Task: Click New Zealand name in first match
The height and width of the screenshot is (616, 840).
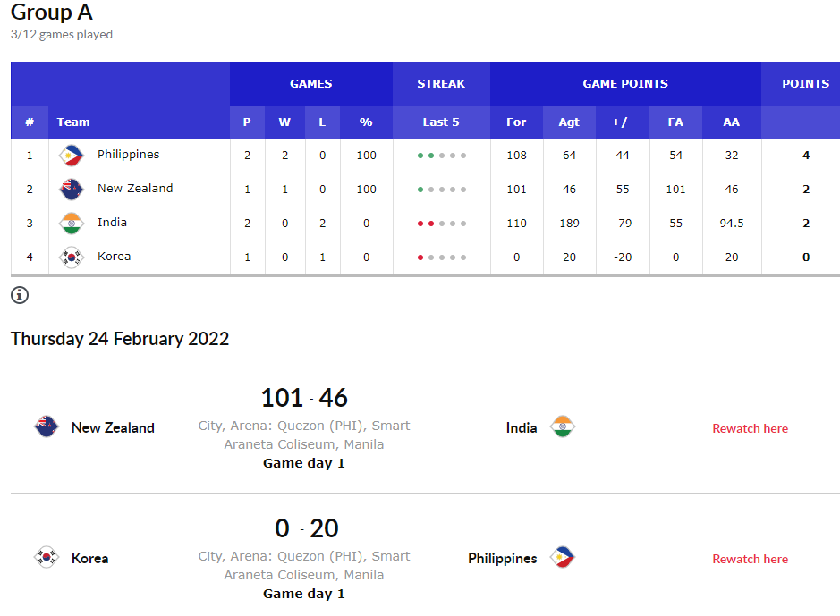Action: click(x=113, y=428)
